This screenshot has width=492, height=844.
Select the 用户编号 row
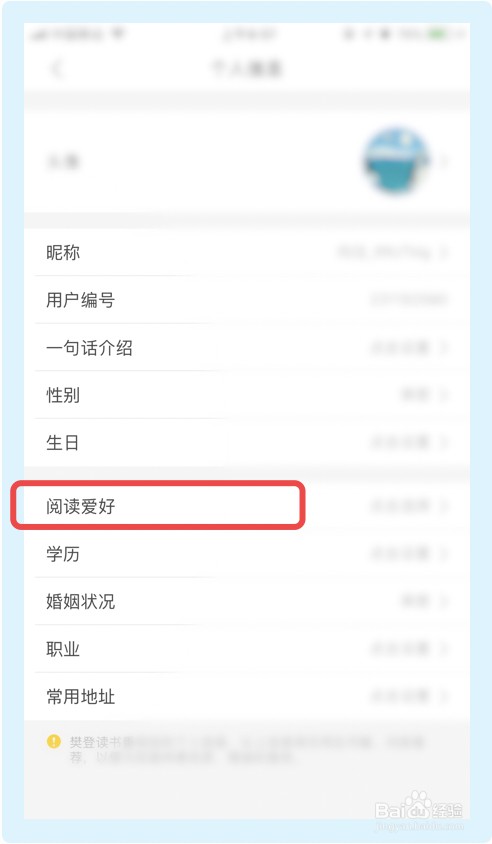247,299
